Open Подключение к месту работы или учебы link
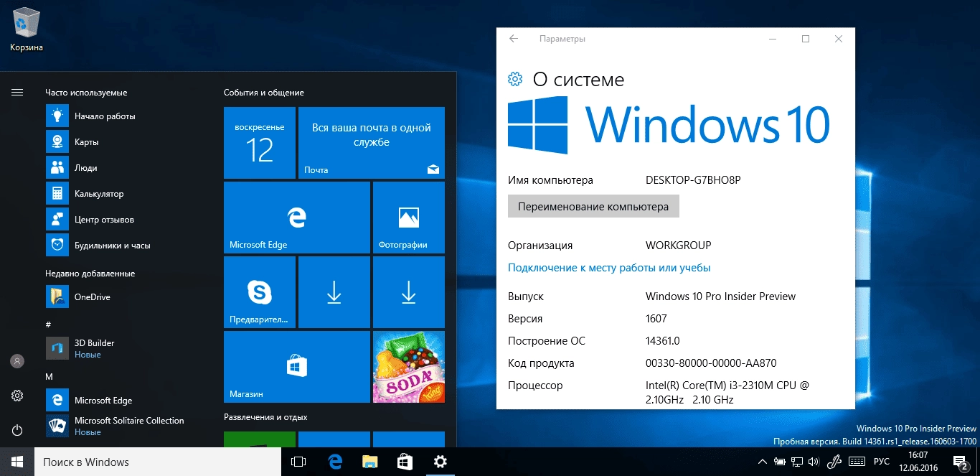 (x=609, y=268)
